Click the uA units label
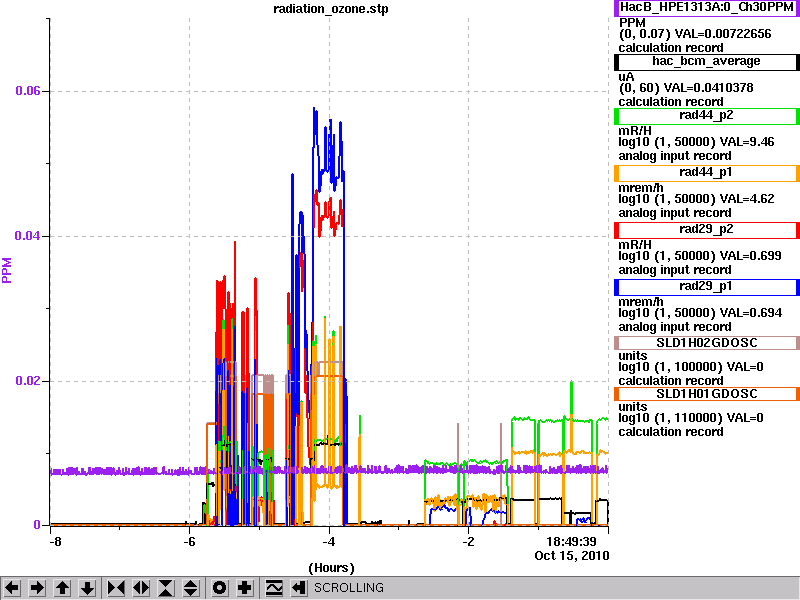The height and width of the screenshot is (600, 800). [x=626, y=77]
